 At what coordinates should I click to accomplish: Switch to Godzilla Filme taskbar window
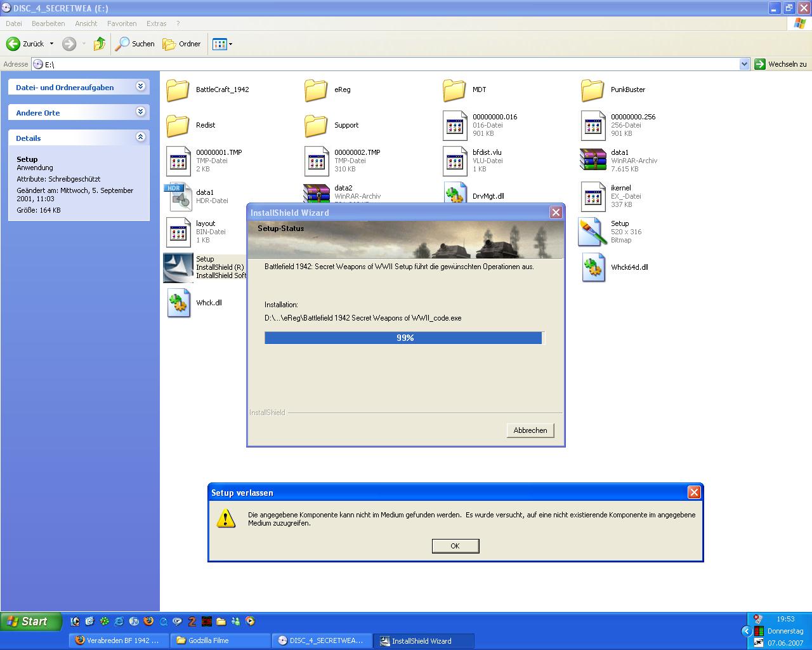click(221, 640)
